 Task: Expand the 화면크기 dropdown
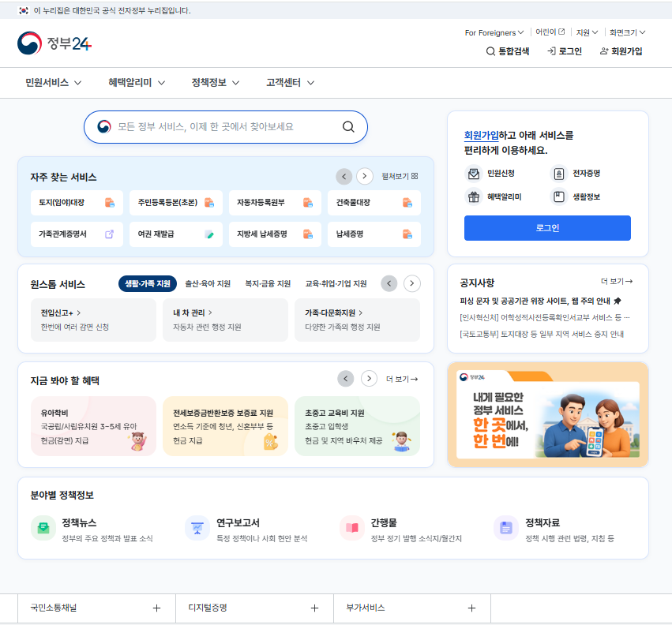click(628, 32)
